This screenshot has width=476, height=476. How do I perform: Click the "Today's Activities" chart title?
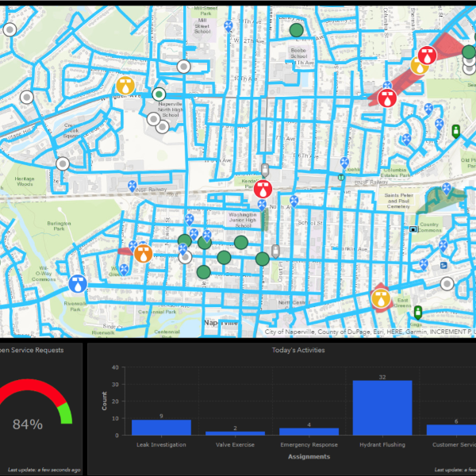pos(298,350)
